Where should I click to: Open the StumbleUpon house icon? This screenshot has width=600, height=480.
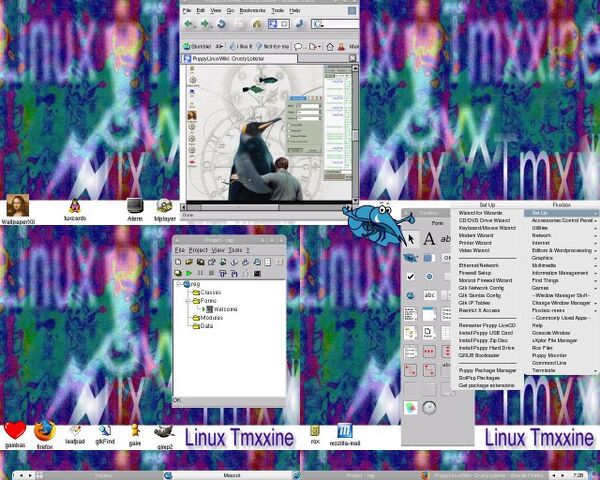pos(330,47)
